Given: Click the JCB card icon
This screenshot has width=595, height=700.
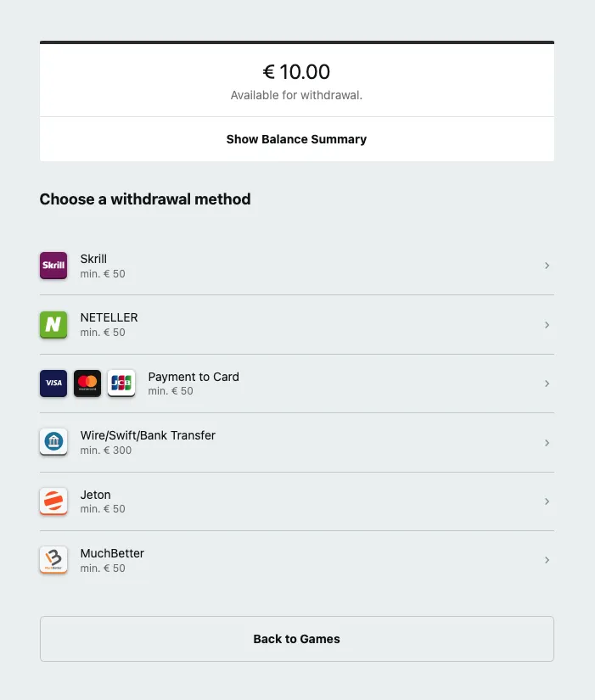Looking at the screenshot, I should tap(121, 383).
